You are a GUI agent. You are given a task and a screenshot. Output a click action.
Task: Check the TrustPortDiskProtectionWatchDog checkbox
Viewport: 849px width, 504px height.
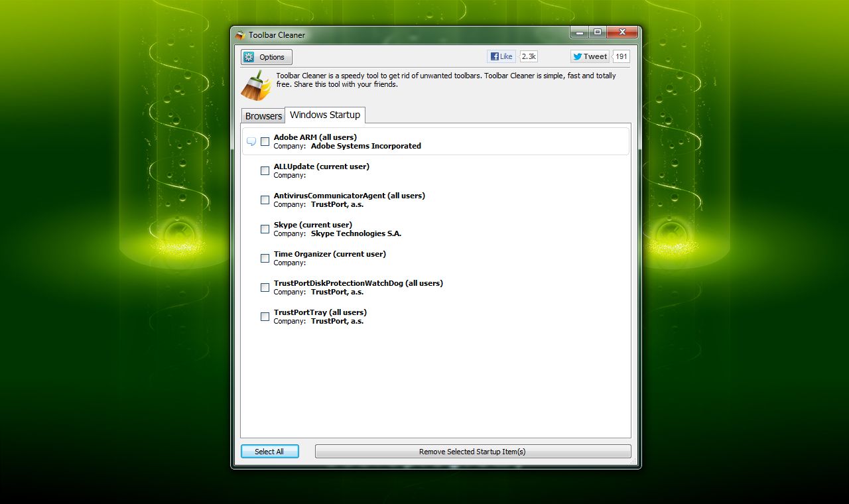(265, 287)
